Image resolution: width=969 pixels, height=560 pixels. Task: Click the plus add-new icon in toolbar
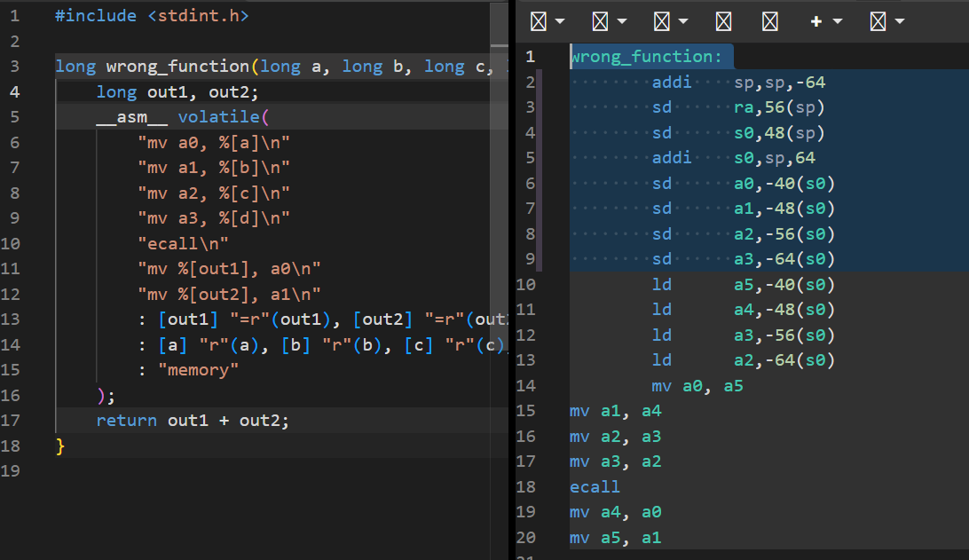pos(816,21)
